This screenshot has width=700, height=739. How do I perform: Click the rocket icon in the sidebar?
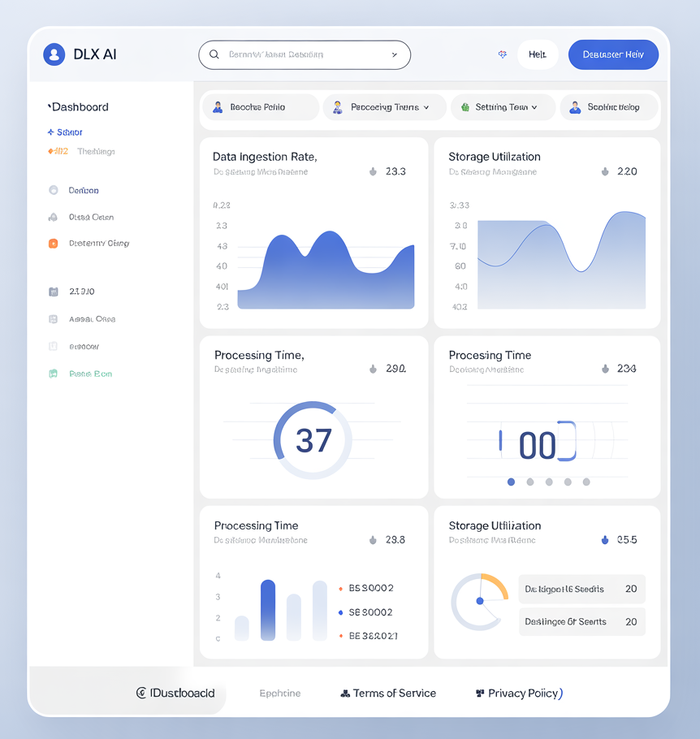(x=53, y=217)
